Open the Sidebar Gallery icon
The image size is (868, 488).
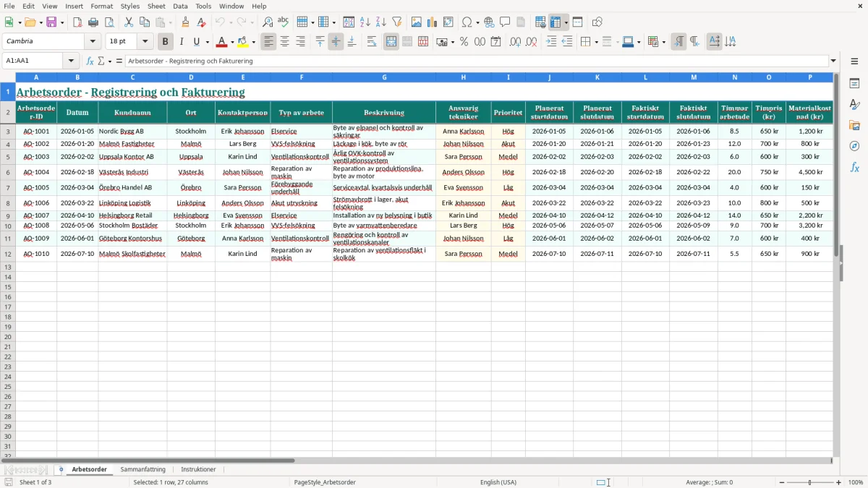(854, 125)
